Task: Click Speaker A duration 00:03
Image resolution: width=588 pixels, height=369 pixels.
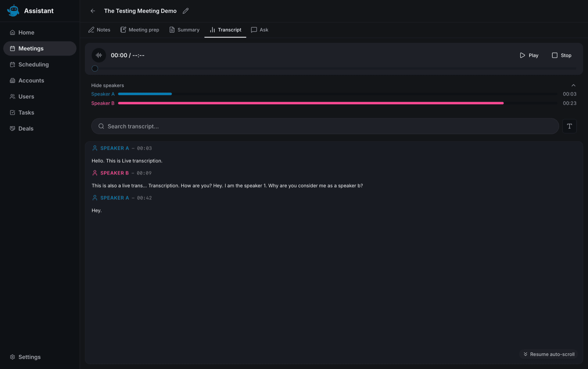Action: click(x=570, y=94)
